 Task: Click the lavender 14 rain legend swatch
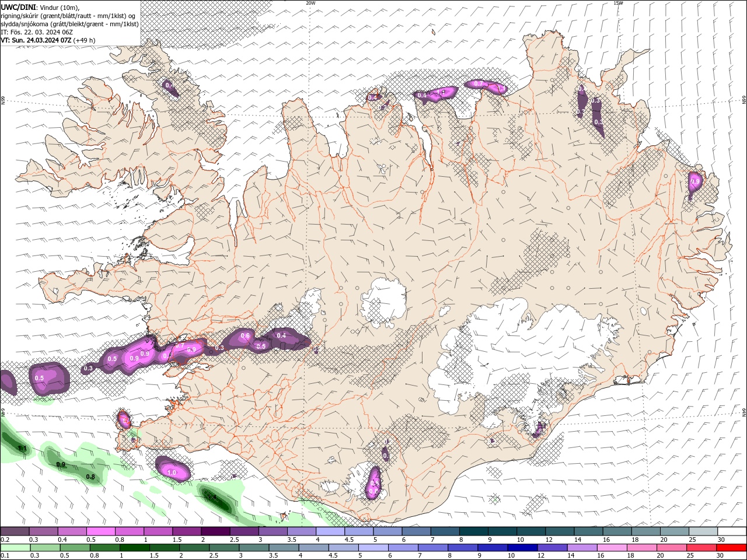point(581,548)
